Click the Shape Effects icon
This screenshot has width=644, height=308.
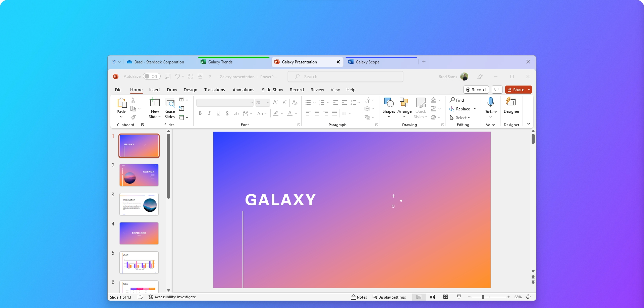point(433,117)
